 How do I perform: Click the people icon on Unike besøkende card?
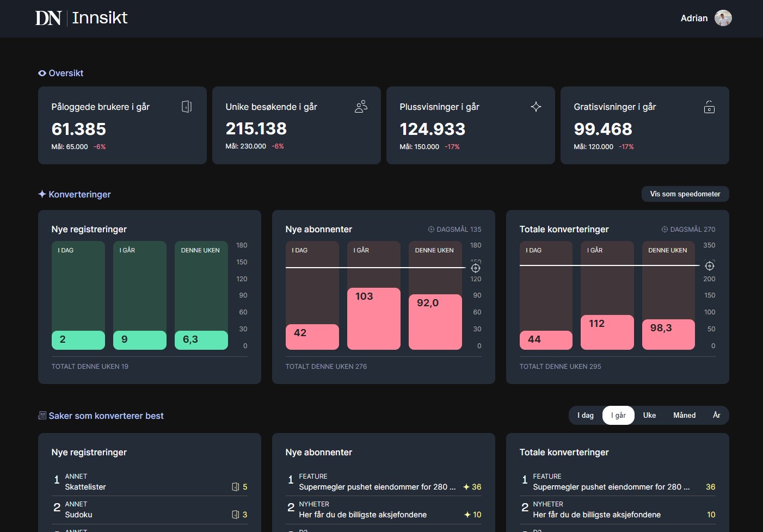(361, 107)
